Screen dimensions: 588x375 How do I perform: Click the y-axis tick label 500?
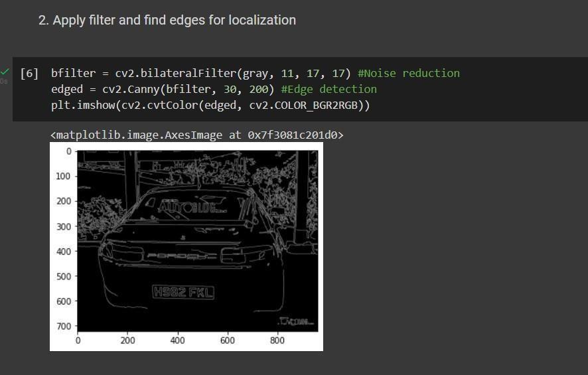(x=63, y=276)
